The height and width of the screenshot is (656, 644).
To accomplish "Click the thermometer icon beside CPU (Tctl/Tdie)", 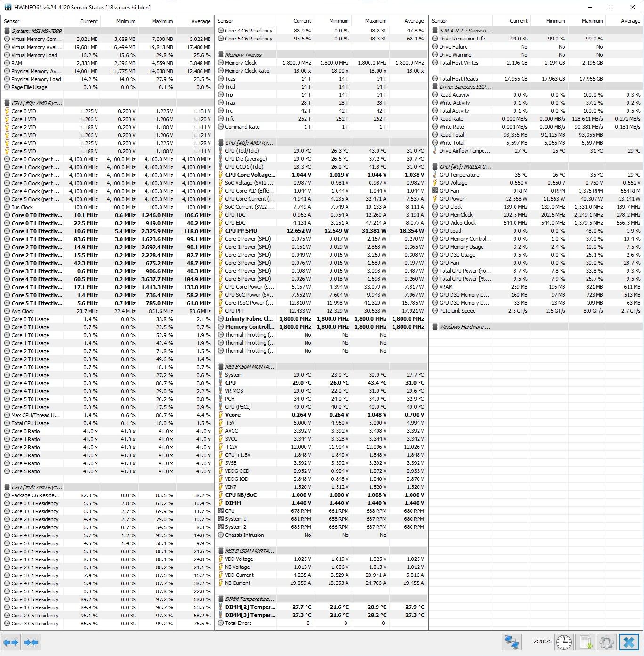I will [221, 151].
